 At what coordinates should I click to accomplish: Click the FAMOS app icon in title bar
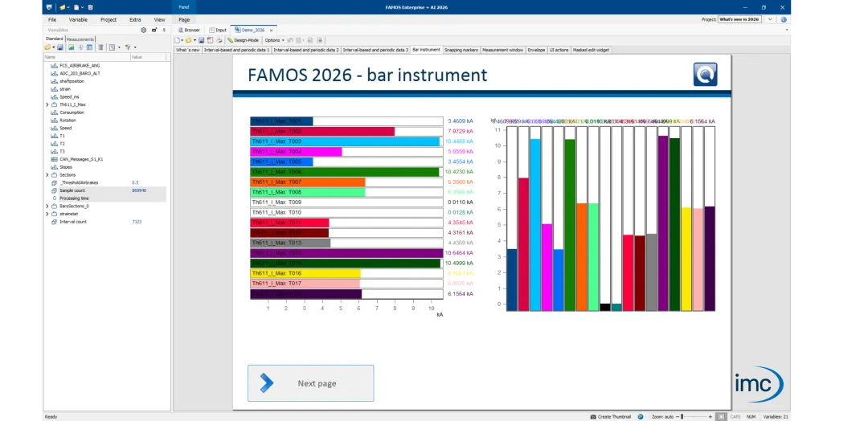pyautogui.click(x=50, y=7)
